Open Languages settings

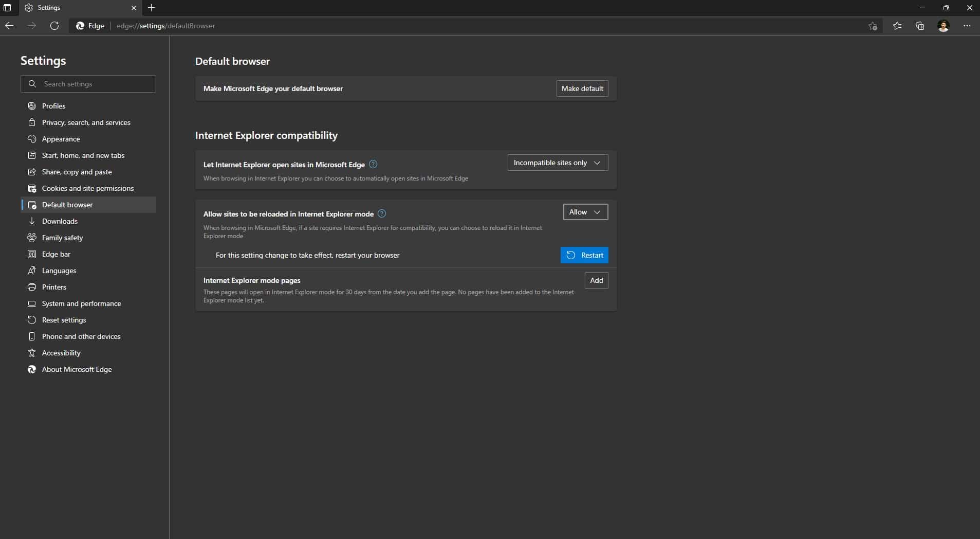[88, 271]
